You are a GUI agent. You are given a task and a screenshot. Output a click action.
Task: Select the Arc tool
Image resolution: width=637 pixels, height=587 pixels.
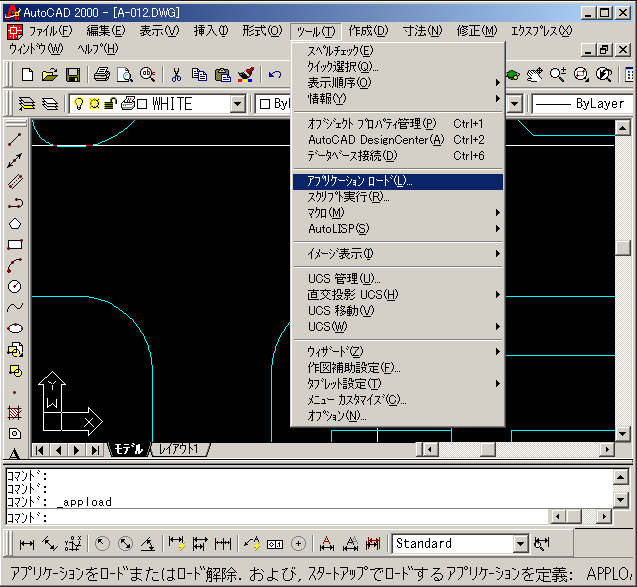15,266
